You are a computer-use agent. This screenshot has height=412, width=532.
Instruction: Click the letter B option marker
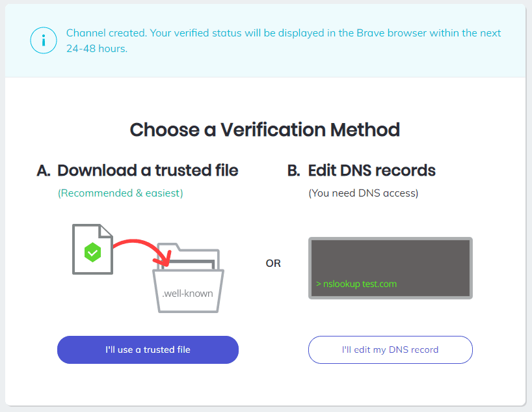click(293, 170)
